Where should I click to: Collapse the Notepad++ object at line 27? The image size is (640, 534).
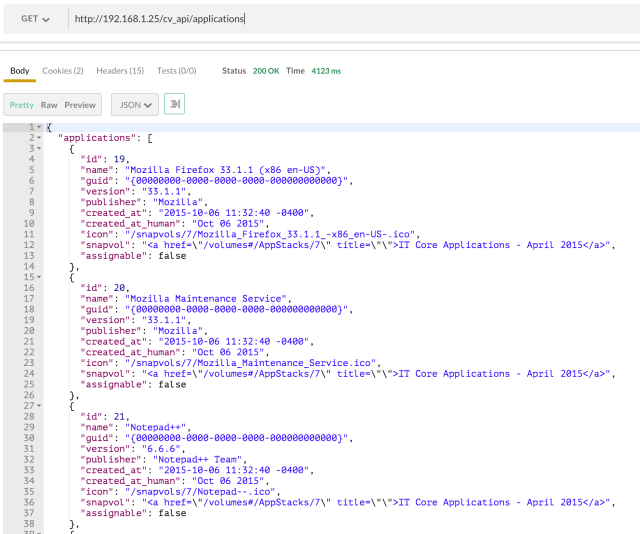click(38, 406)
